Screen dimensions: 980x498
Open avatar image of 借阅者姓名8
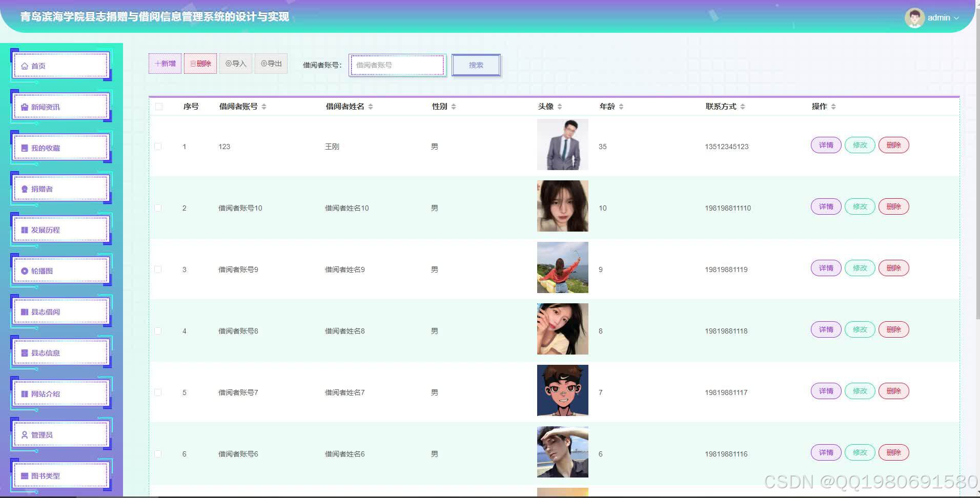pos(563,329)
